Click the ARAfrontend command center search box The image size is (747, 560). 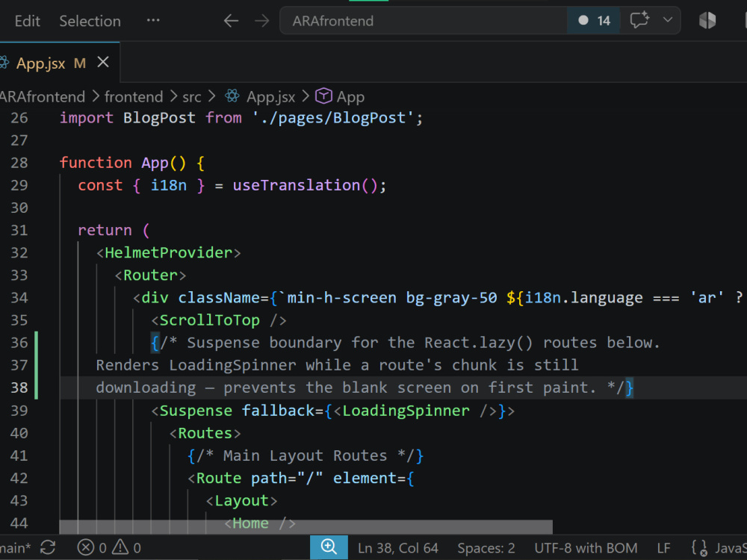coord(423,21)
